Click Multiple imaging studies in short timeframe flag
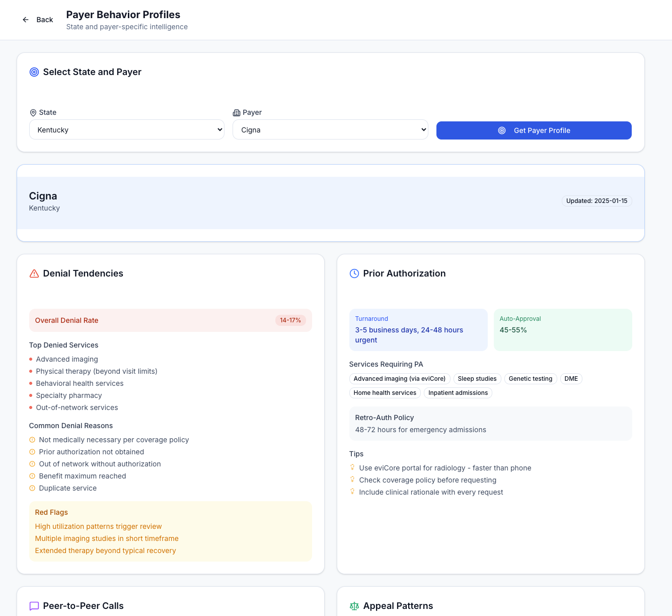The height and width of the screenshot is (616, 672). coord(107,538)
